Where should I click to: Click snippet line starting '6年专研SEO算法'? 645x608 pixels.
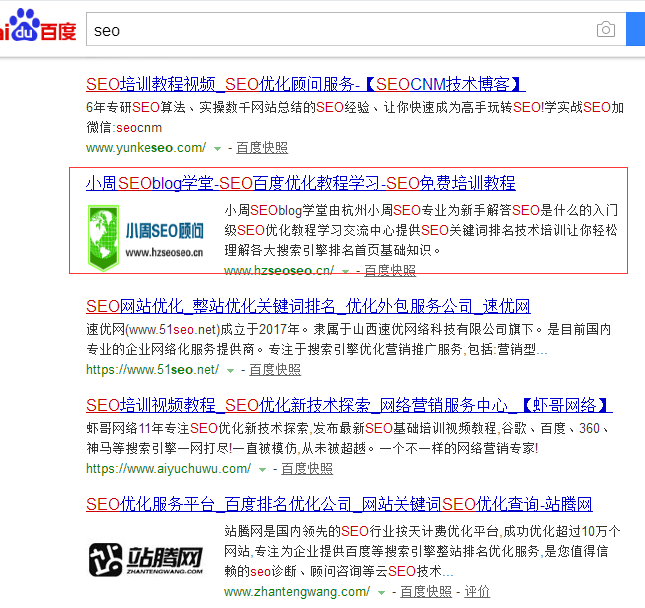pos(355,107)
